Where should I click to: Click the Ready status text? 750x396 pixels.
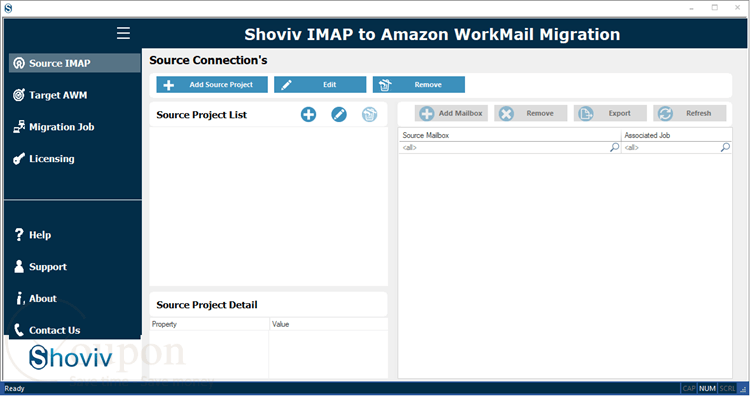14,388
